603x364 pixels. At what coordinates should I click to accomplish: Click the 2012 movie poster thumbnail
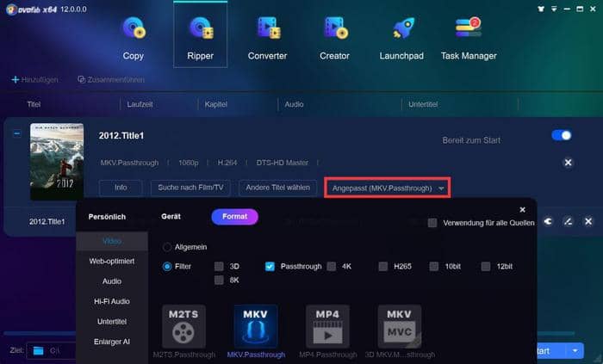57,162
